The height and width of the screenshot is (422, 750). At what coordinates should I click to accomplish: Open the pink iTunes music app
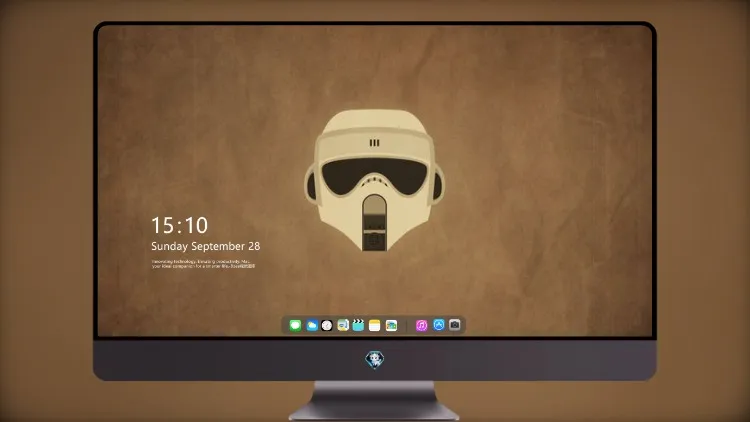[x=421, y=325]
